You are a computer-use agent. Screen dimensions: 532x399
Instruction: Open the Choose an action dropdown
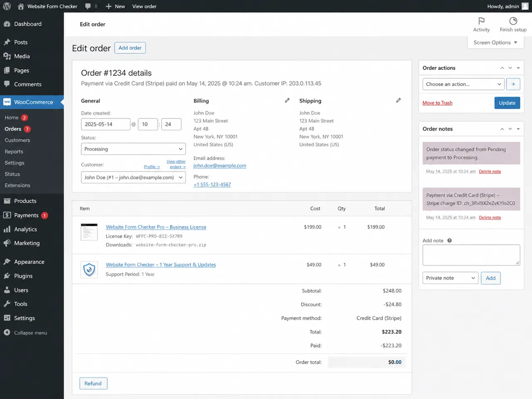[463, 84]
